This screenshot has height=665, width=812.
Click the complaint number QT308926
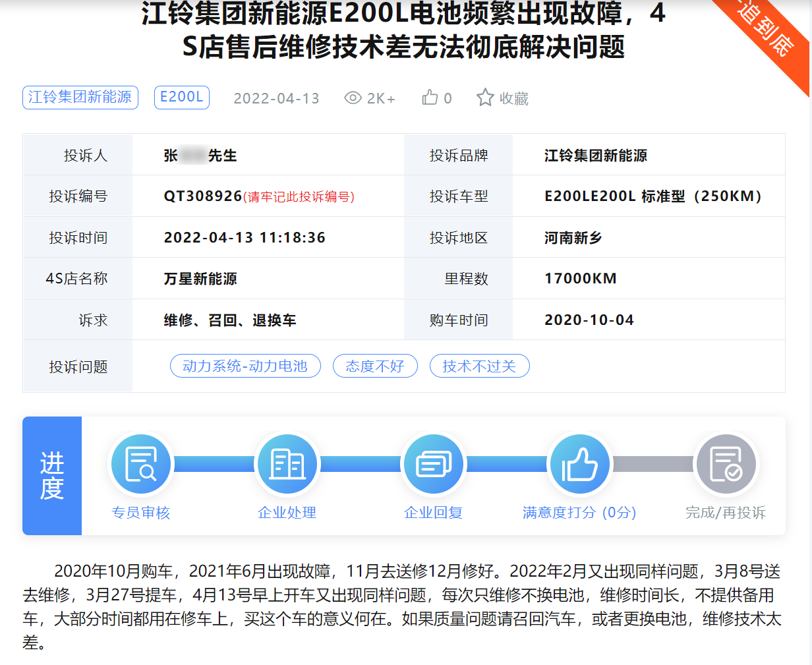pos(203,196)
